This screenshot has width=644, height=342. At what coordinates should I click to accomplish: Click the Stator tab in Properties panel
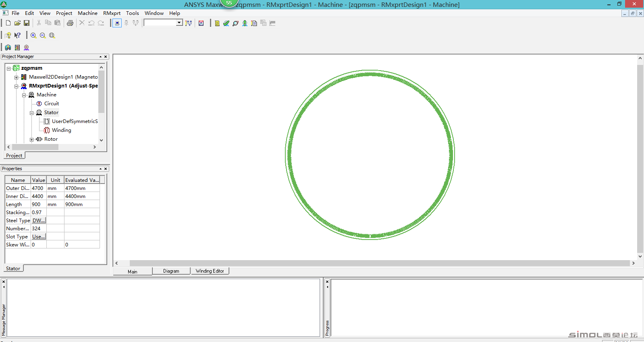coord(13,269)
